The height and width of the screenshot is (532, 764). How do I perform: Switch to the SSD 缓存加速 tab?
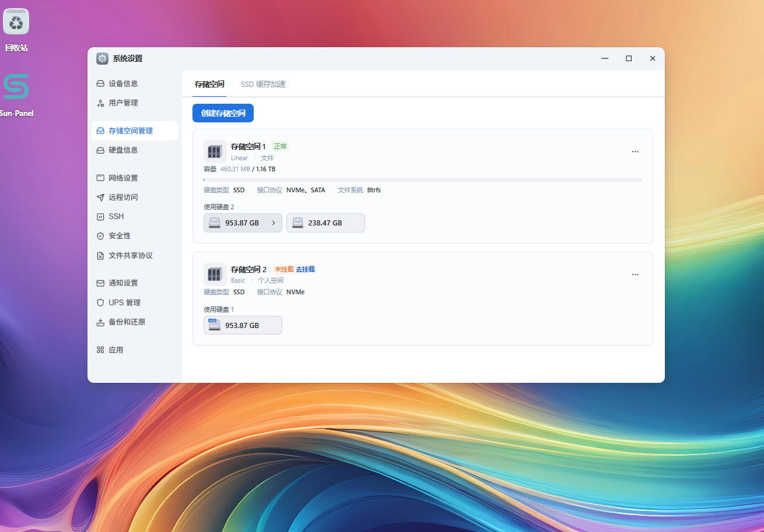pyautogui.click(x=263, y=84)
